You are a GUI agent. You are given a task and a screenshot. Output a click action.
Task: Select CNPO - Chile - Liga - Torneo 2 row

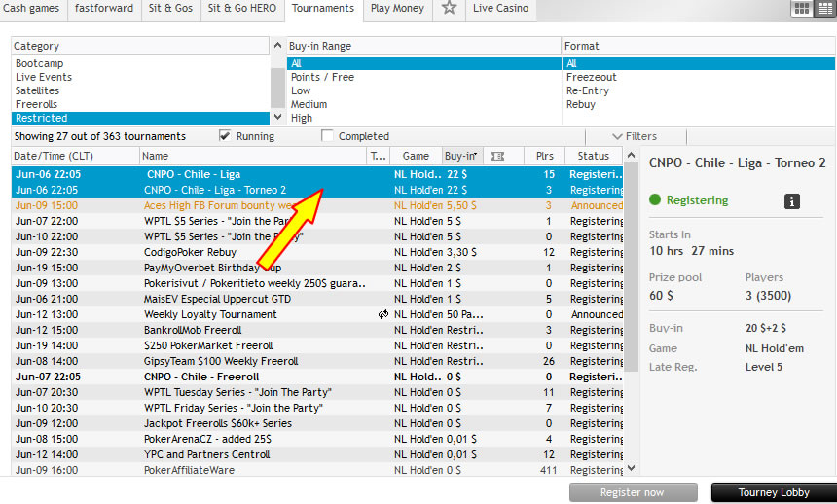(317, 190)
